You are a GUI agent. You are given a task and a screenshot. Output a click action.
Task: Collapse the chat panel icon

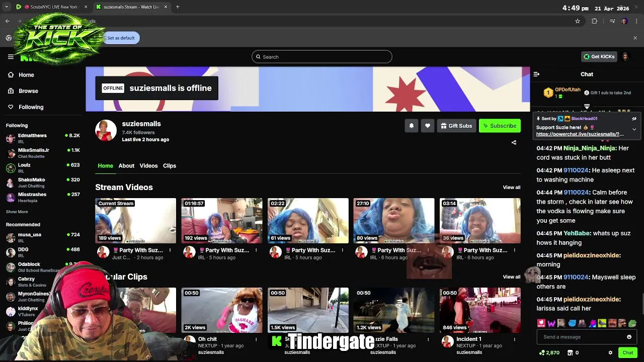(x=536, y=74)
